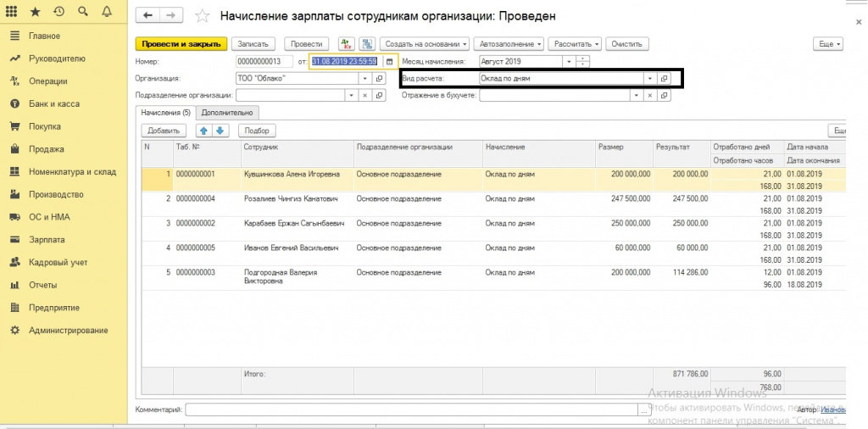This screenshot has width=868, height=429.
Task: Open Продажа section in sidebar
Action: pyautogui.click(x=46, y=149)
